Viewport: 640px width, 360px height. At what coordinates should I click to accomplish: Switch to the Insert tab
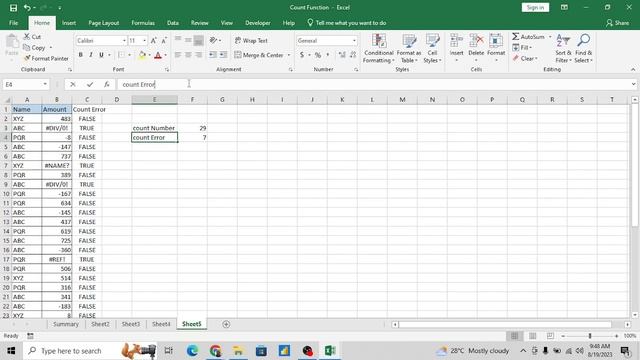pyautogui.click(x=69, y=23)
